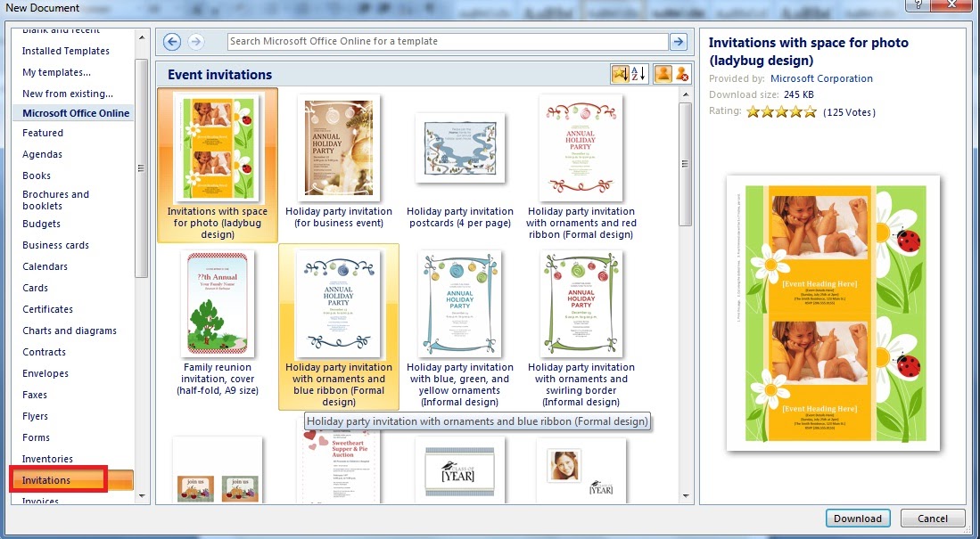
Task: Open Brochures and booklets category
Action: pos(55,200)
